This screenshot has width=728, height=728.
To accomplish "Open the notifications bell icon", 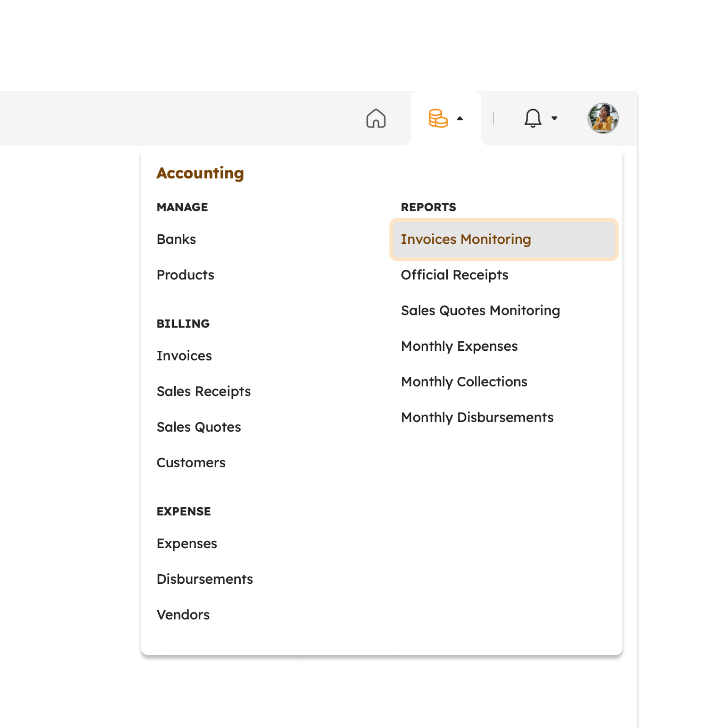I will pyautogui.click(x=532, y=118).
